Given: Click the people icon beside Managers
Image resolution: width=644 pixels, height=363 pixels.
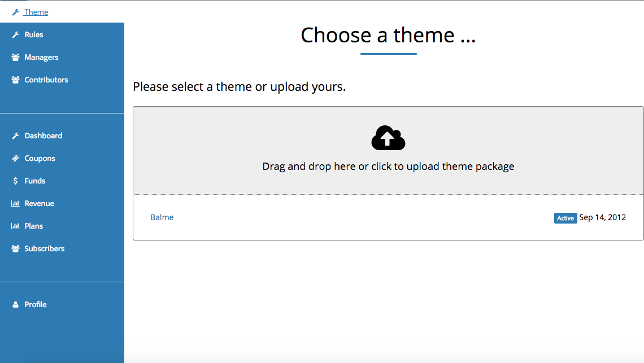Looking at the screenshot, I should click(x=16, y=58).
